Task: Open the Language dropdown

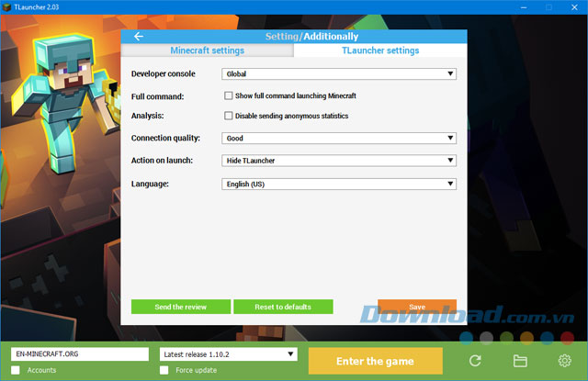Action: tap(339, 184)
